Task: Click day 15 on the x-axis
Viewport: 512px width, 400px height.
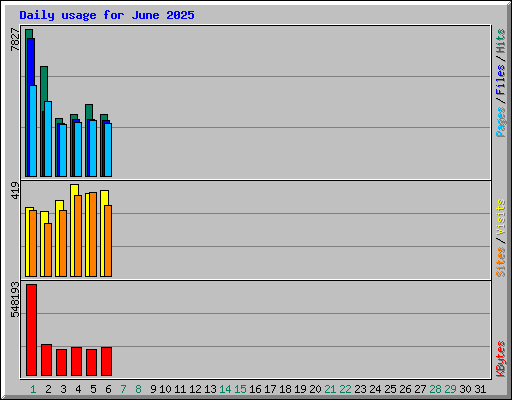Action: coord(240,389)
